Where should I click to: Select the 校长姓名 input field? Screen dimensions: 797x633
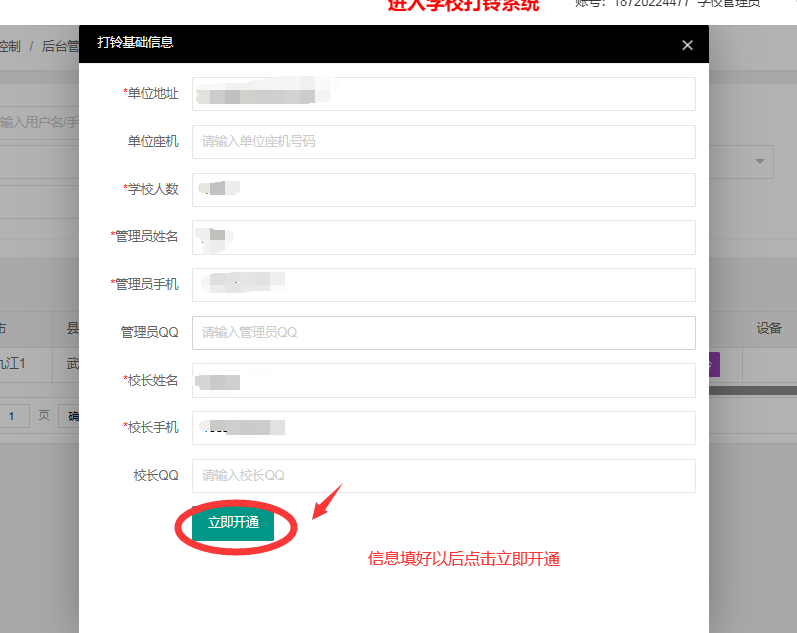click(444, 380)
